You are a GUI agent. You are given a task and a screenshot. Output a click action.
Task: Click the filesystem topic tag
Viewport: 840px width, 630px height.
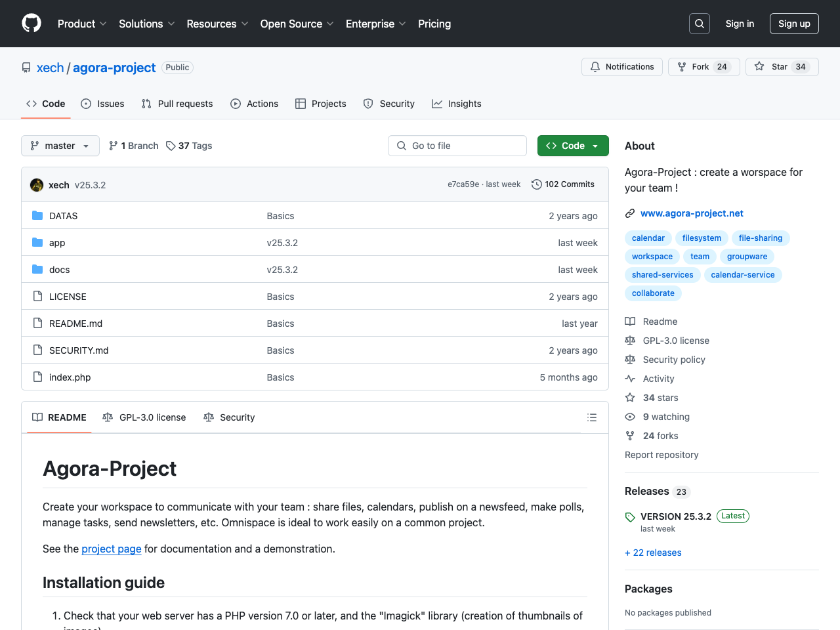point(702,238)
